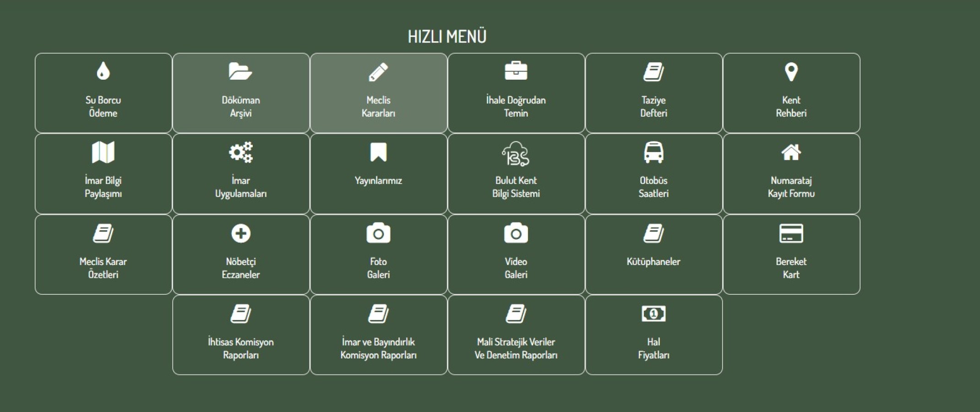Viewport: 980px width, 412px height.
Task: Click the pencil icon for Meclis Kararları
Action: (378, 72)
